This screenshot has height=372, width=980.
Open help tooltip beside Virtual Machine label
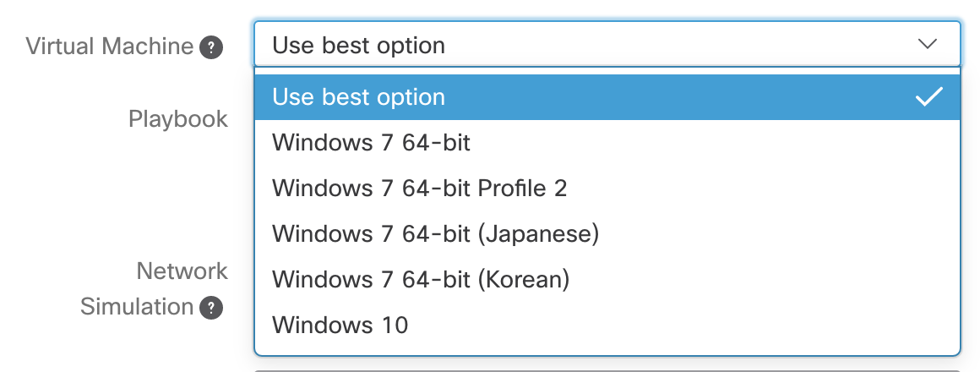(211, 46)
